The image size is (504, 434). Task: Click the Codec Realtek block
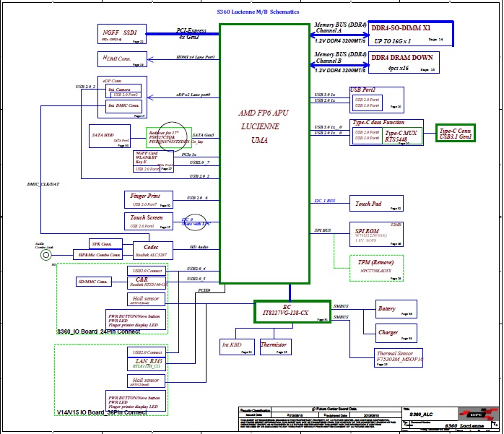(152, 251)
